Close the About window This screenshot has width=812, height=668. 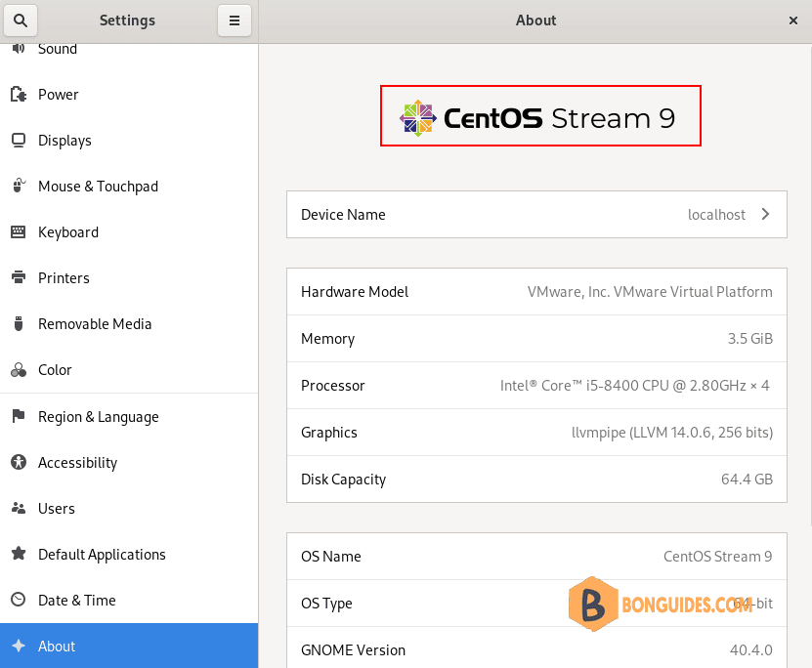[x=792, y=21]
